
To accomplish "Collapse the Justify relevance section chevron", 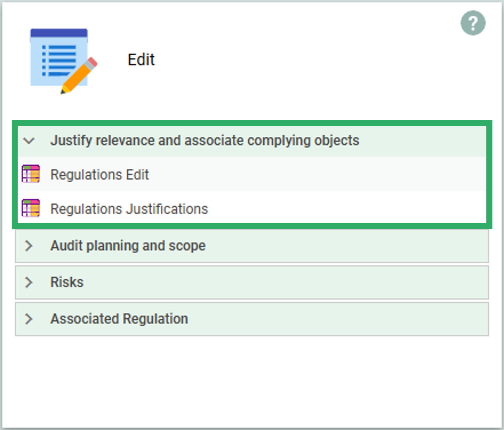I will point(29,141).
